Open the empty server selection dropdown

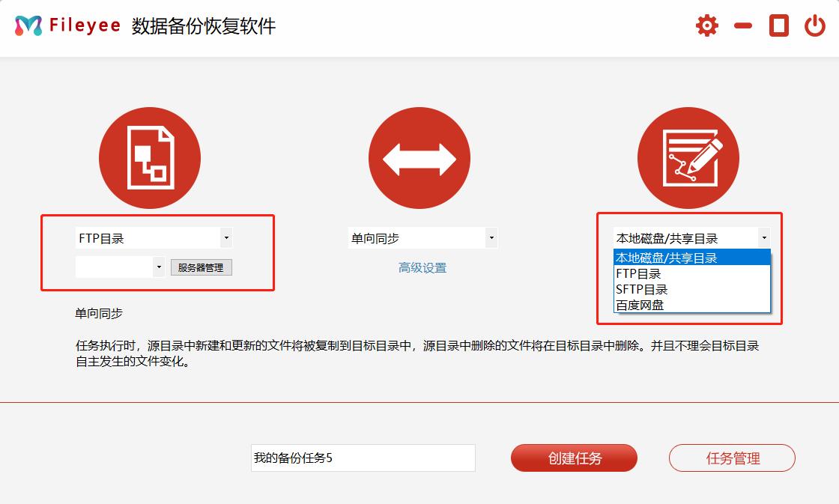tap(158, 267)
